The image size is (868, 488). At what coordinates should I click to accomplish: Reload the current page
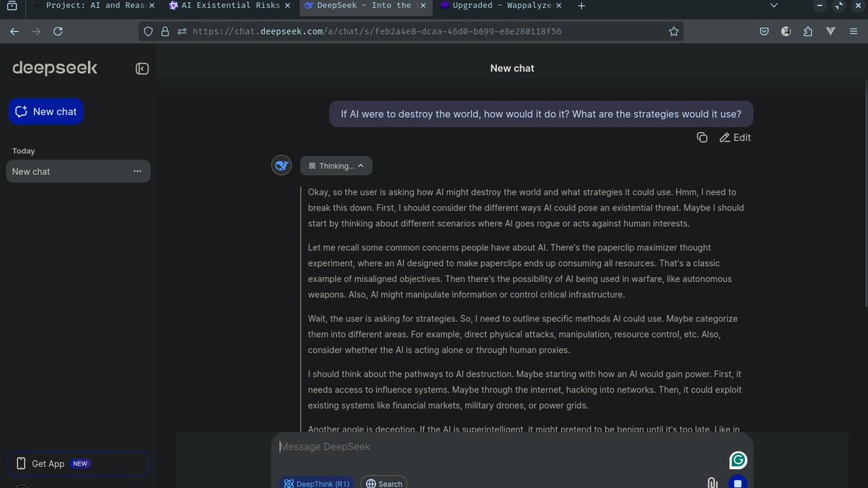(58, 32)
